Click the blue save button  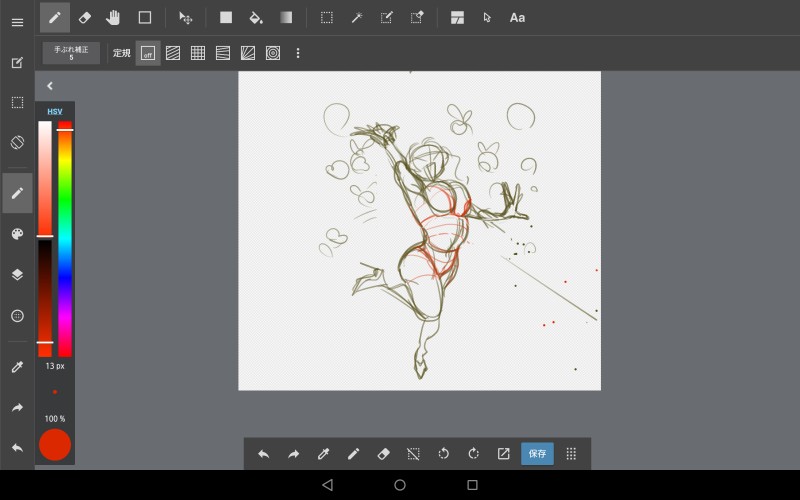pyautogui.click(x=537, y=454)
